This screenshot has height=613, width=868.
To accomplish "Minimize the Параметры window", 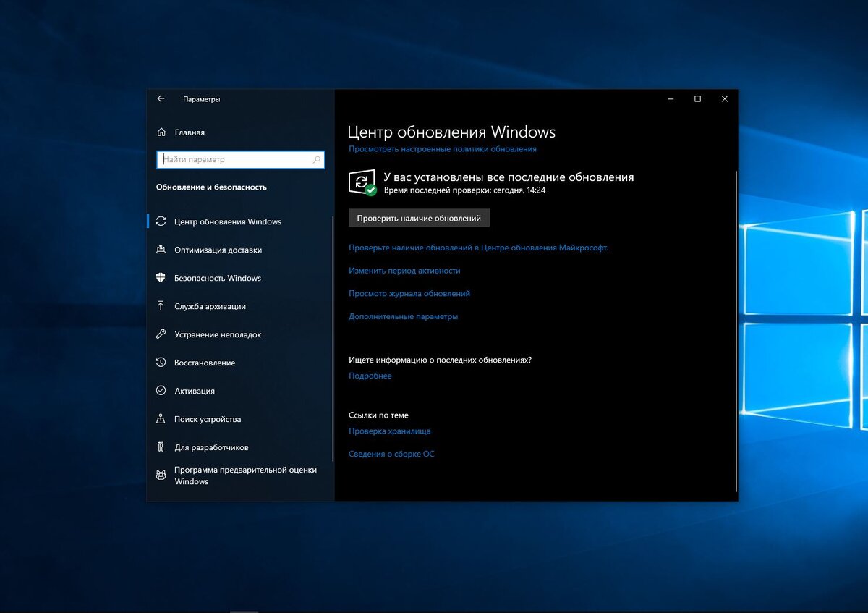I will coord(671,99).
